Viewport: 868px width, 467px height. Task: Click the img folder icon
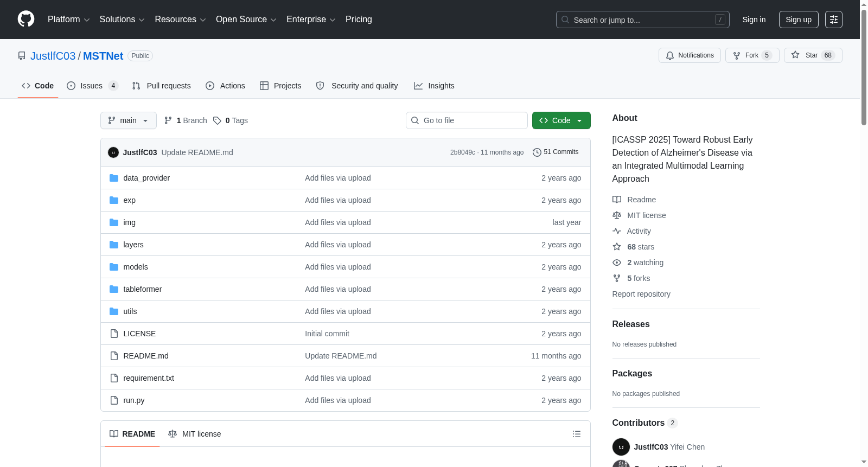[114, 222]
